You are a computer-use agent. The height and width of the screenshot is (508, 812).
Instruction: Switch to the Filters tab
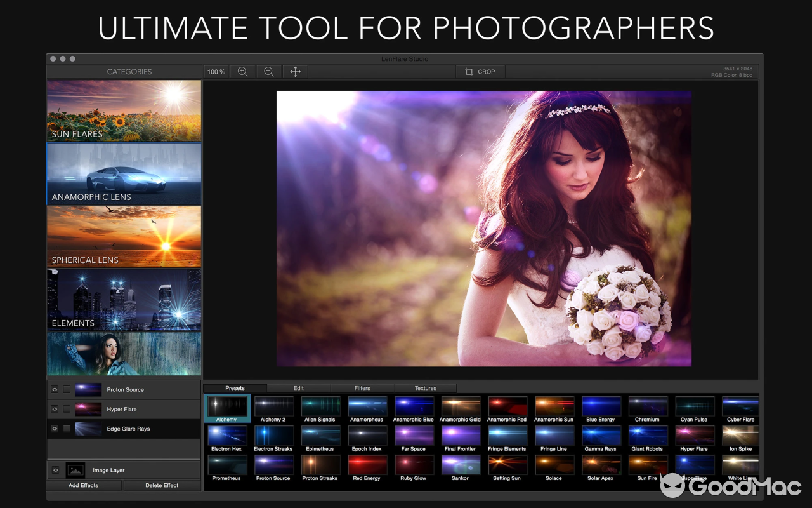click(x=362, y=388)
